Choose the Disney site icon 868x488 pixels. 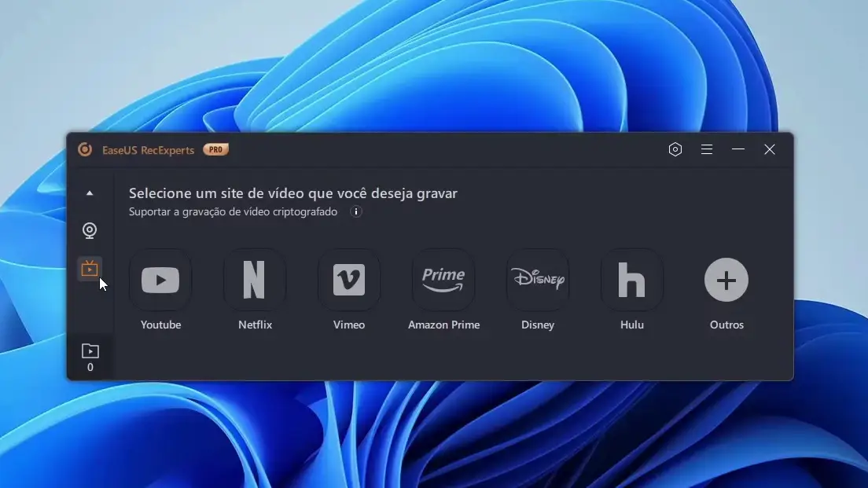pos(538,280)
